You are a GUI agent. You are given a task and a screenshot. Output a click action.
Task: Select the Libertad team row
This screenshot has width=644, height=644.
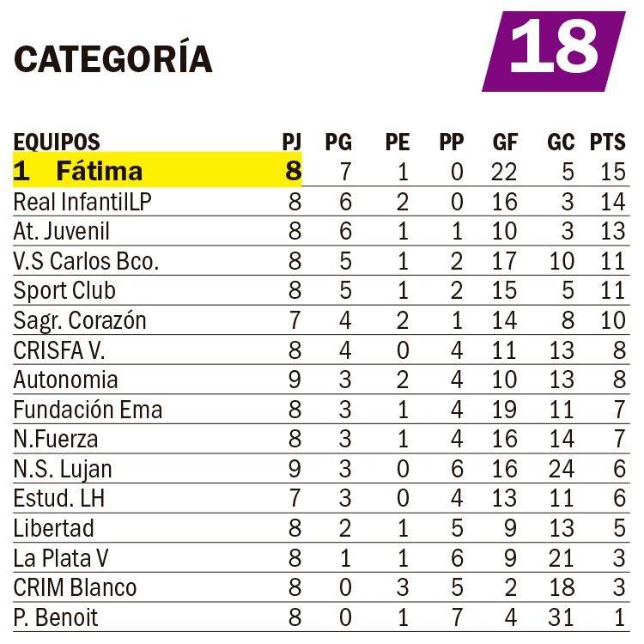pyautogui.click(x=54, y=528)
